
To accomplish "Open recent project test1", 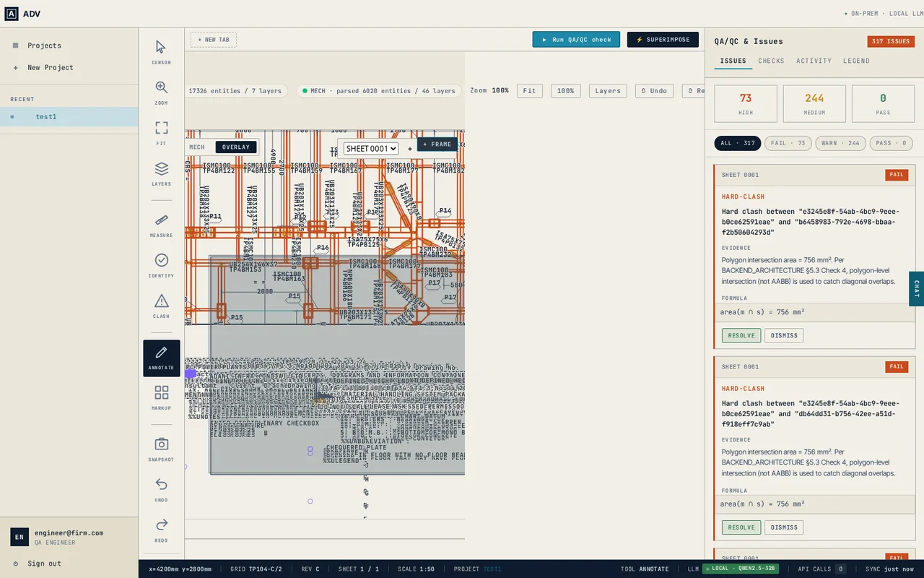I will click(69, 116).
